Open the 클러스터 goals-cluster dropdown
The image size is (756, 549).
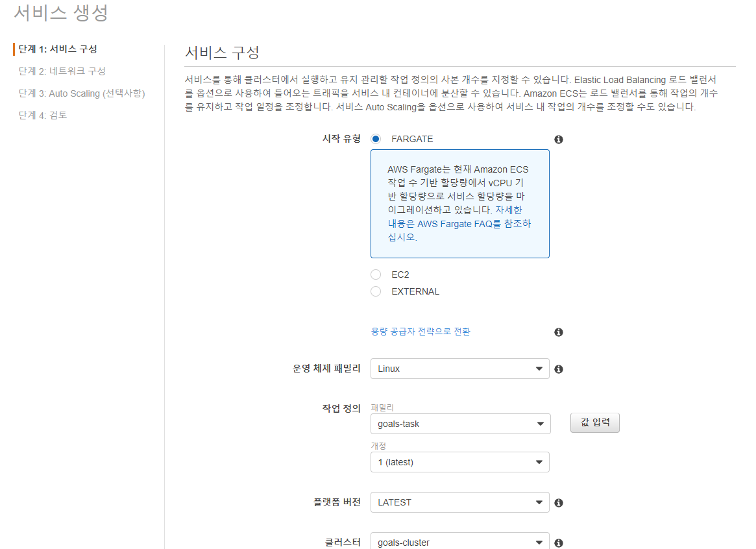(x=459, y=541)
